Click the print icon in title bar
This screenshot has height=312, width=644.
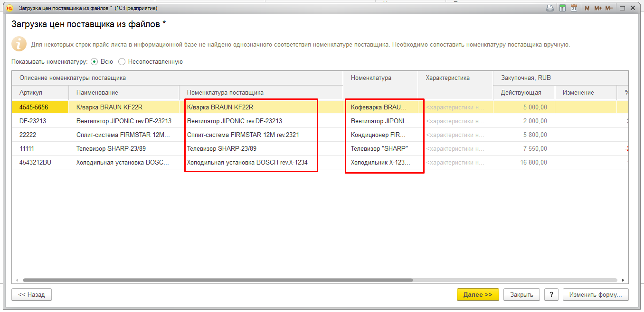550,8
